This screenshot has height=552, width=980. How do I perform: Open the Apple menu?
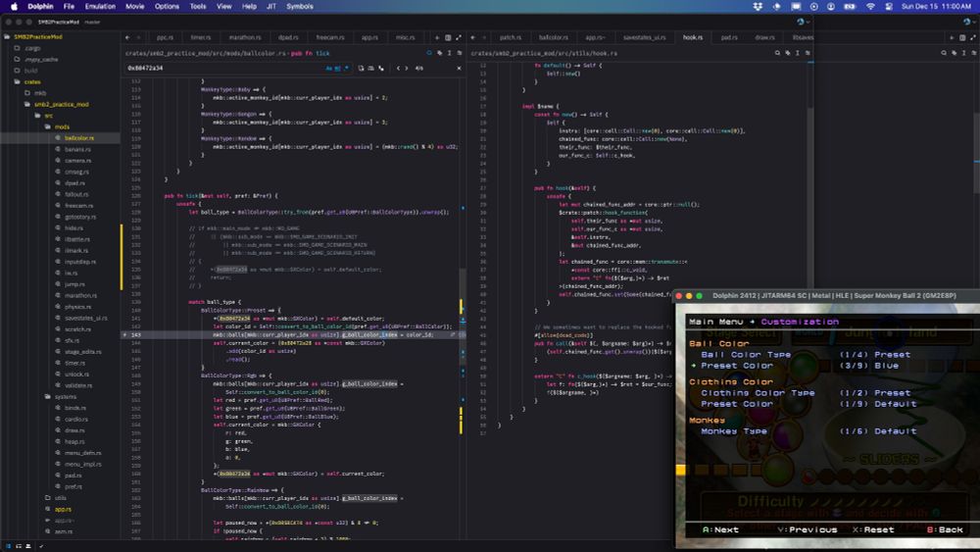14,6
